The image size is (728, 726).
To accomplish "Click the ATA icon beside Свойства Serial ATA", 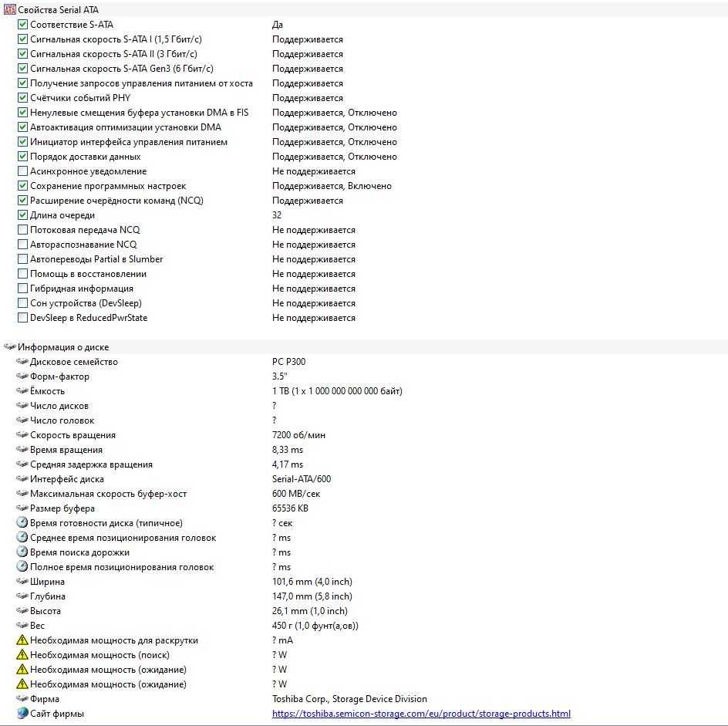I will point(10,9).
